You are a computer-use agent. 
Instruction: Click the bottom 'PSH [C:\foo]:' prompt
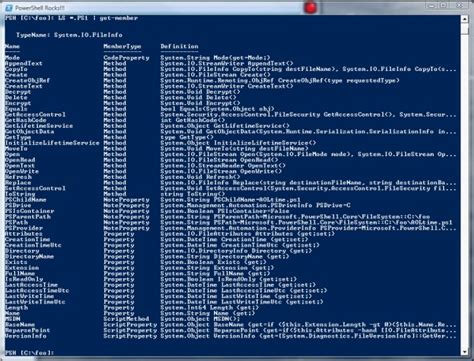pos(29,352)
